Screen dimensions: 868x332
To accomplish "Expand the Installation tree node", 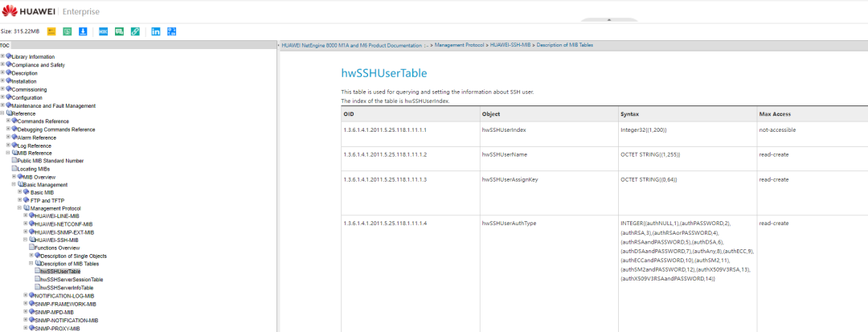I will (2, 80).
